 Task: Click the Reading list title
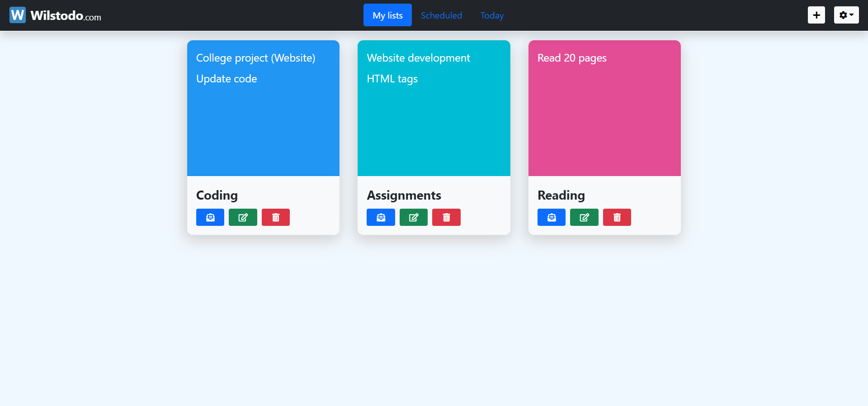561,195
